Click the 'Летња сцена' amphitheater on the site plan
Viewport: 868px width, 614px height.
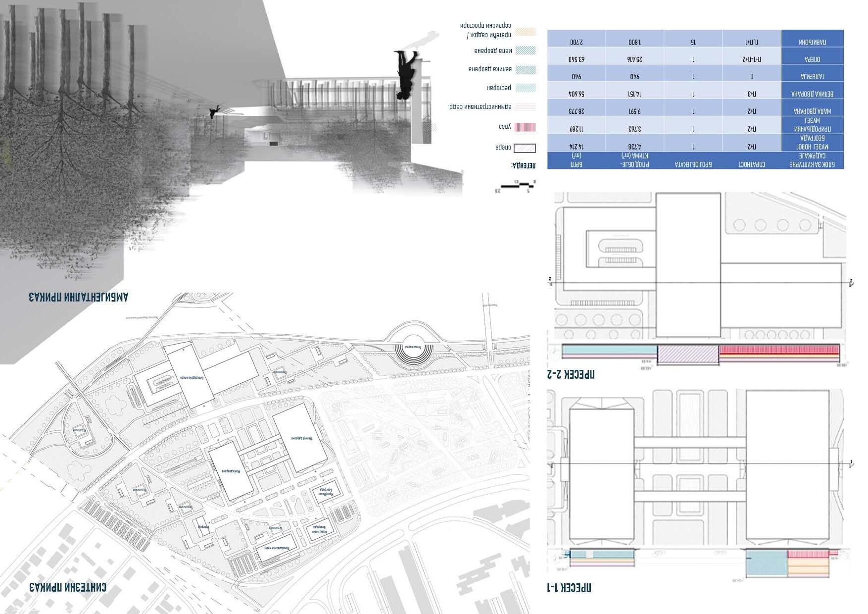point(412,347)
